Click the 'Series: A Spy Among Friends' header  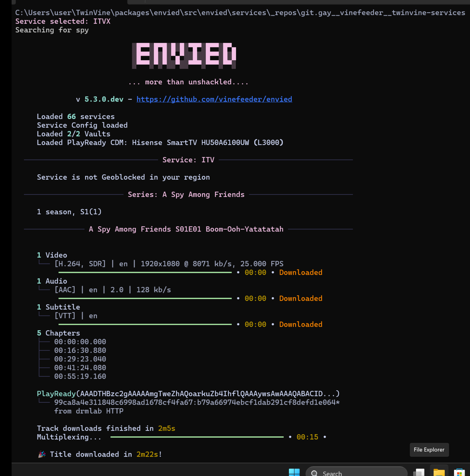pyautogui.click(x=186, y=195)
